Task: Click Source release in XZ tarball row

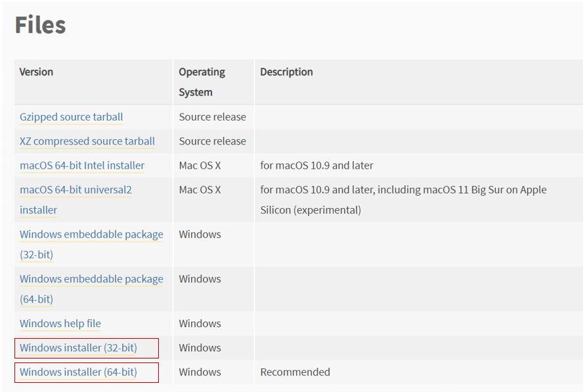Action: 212,141
